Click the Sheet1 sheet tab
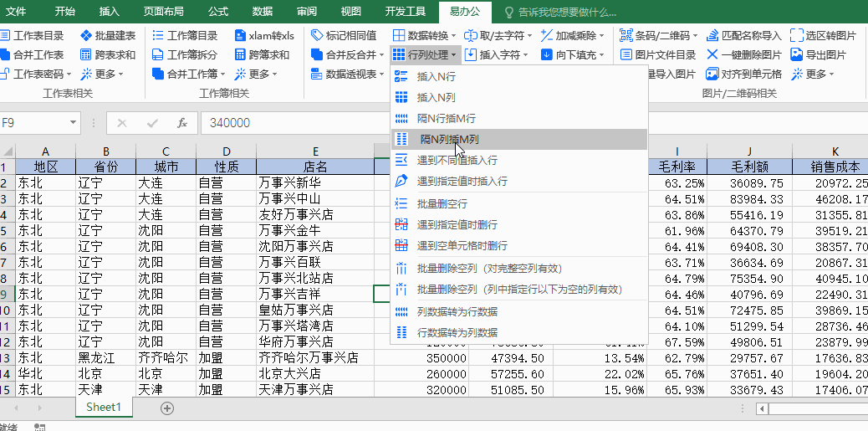The image size is (868, 431). pos(104,408)
